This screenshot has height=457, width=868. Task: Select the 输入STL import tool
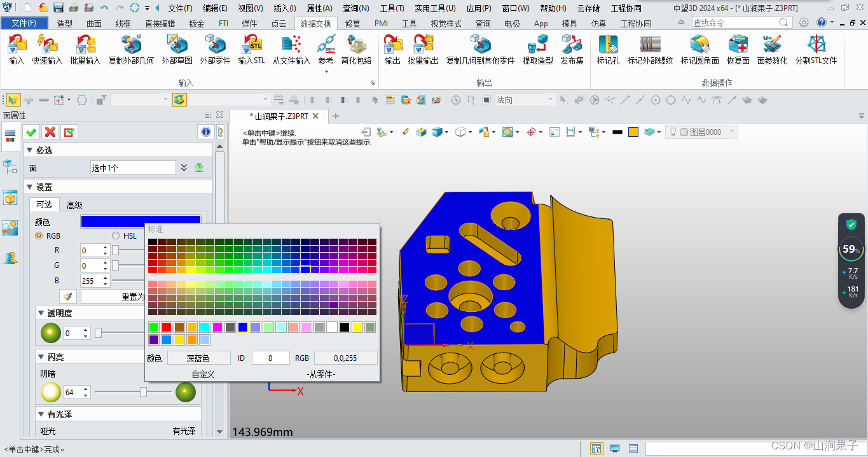[x=252, y=51]
